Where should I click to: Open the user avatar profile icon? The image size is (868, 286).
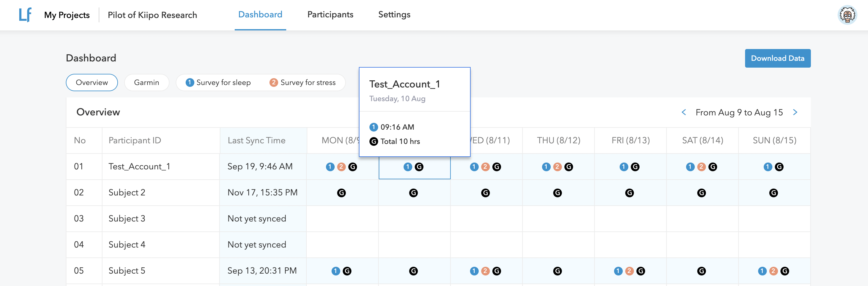point(847,15)
